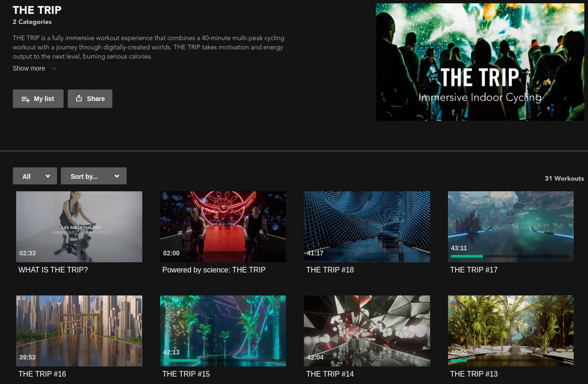
Task: Click THE TRIP #13 progress bar
Action: [510, 360]
